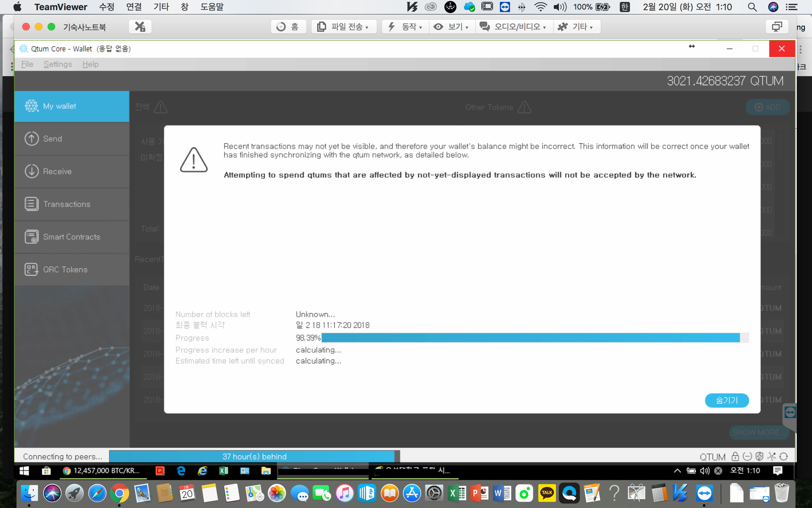
Task: Click the wallet balance 3021.42683237 QTUM
Action: [725, 81]
